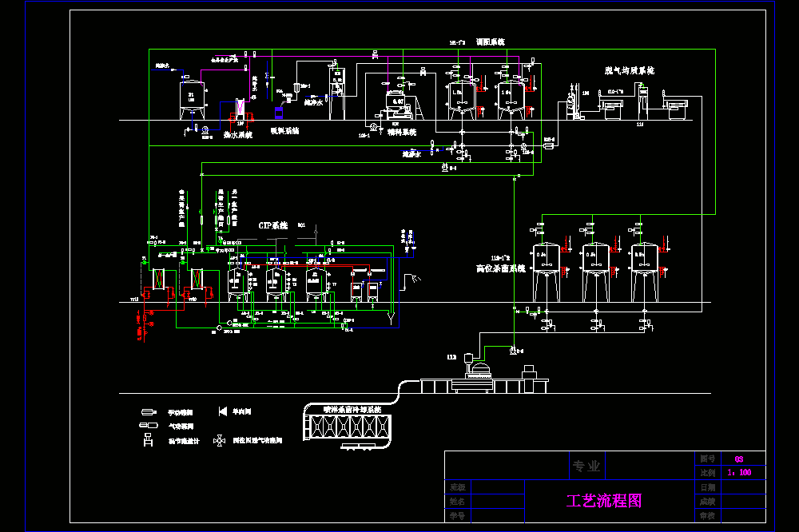Select the blue container in 吸料系统

tap(279, 112)
